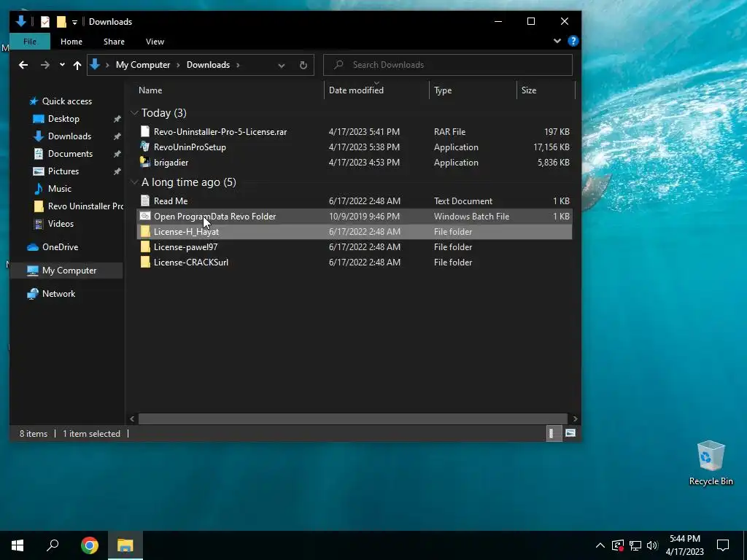Click the New folder quick access toolbar icon
747x560 pixels.
(61, 22)
